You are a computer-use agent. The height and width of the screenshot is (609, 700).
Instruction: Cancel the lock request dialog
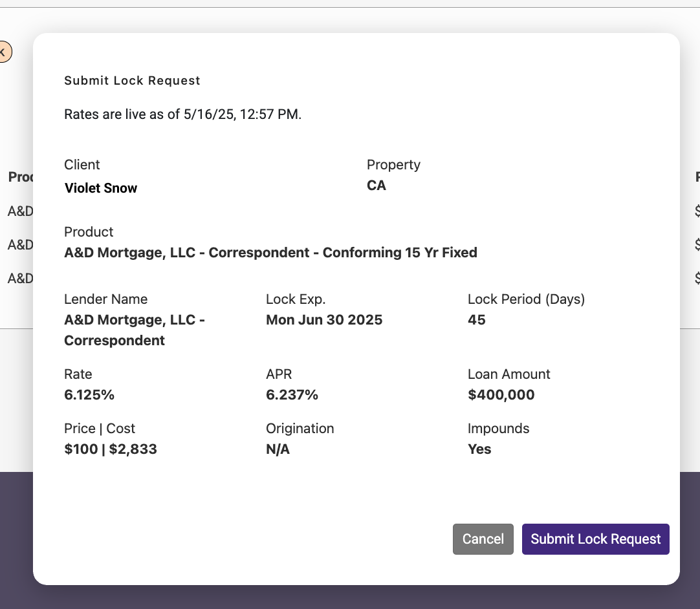(x=483, y=539)
